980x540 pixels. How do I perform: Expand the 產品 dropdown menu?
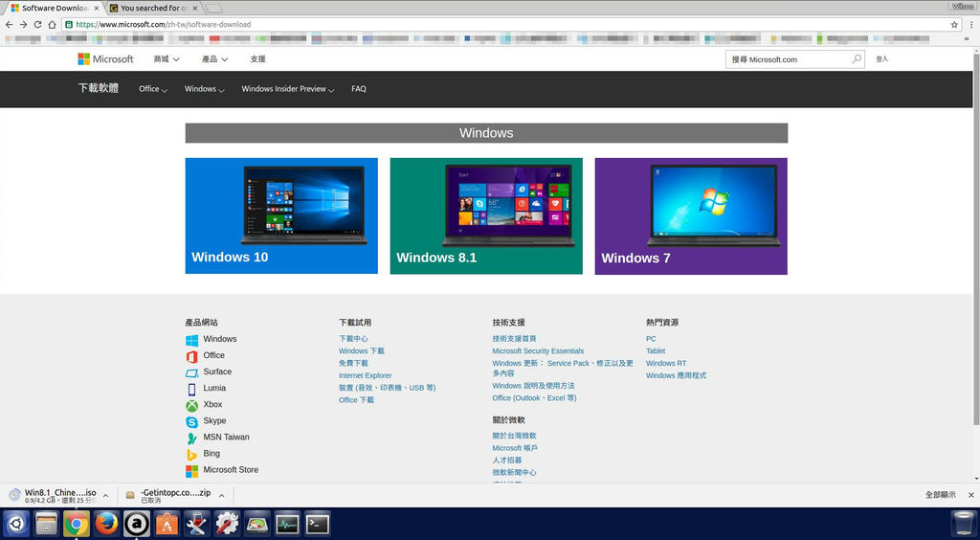tap(214, 58)
